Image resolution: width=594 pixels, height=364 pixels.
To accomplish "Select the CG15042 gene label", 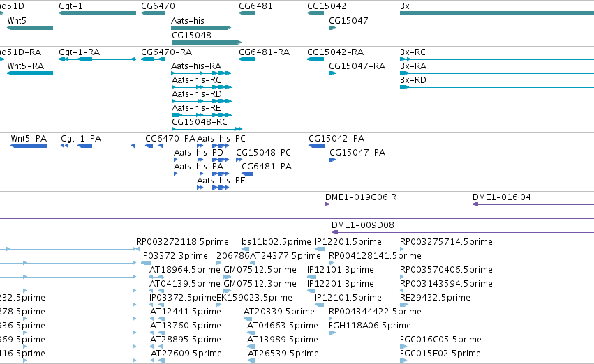I will click(327, 6).
